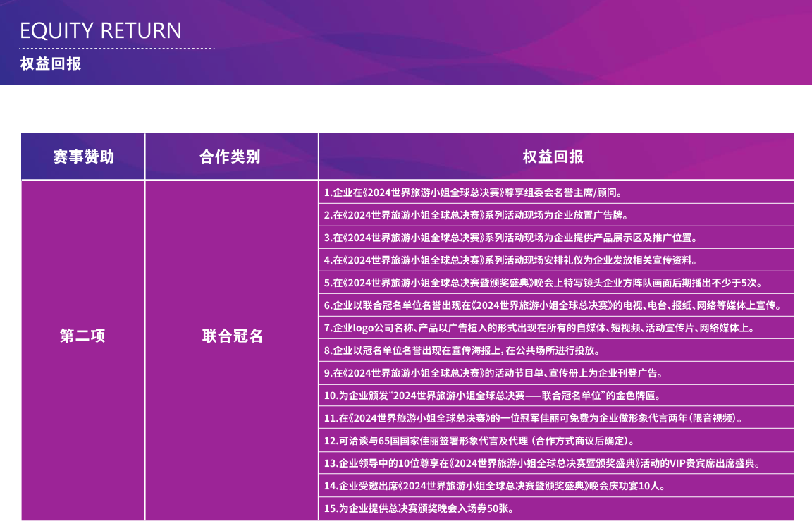812x531 pixels.
Task: Select row 8 about 宣传海报公共场所投放
Action: (x=556, y=350)
